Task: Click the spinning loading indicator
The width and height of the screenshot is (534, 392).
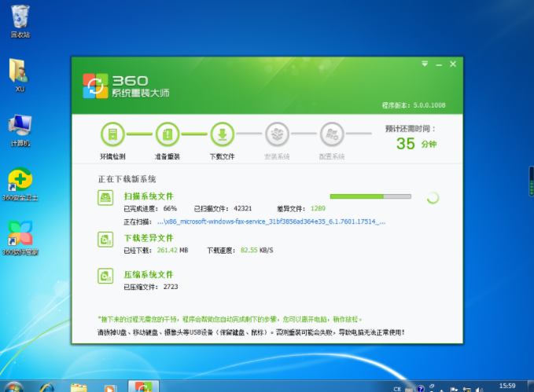Action: [x=433, y=198]
